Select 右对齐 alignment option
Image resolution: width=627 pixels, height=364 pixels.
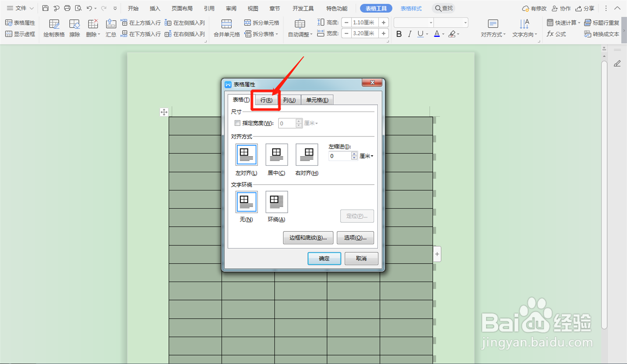tap(307, 155)
